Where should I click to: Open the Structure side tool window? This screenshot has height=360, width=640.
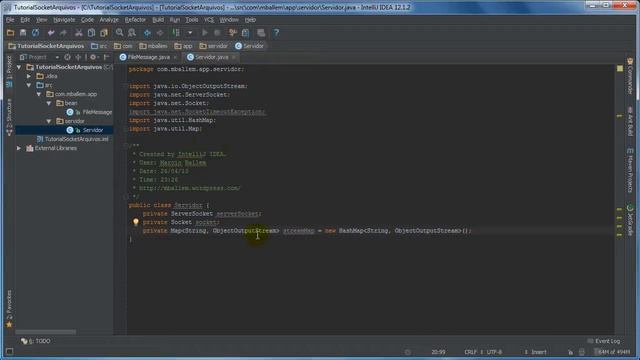9,117
